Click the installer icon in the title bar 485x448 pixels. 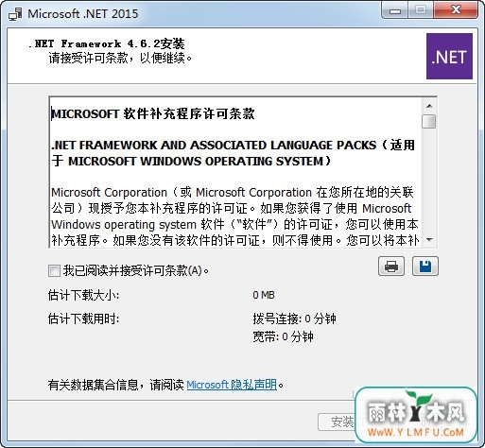click(x=15, y=14)
